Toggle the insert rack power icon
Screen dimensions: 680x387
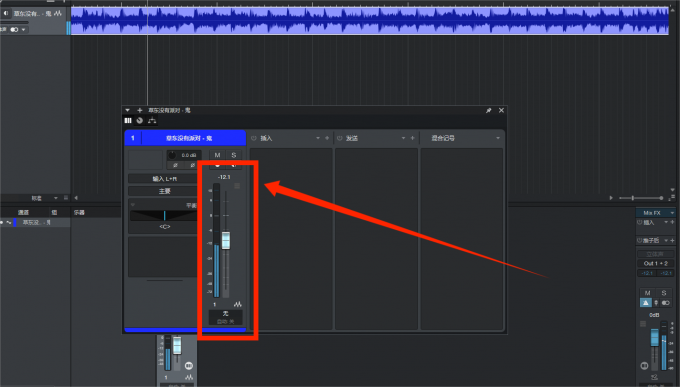coord(254,138)
